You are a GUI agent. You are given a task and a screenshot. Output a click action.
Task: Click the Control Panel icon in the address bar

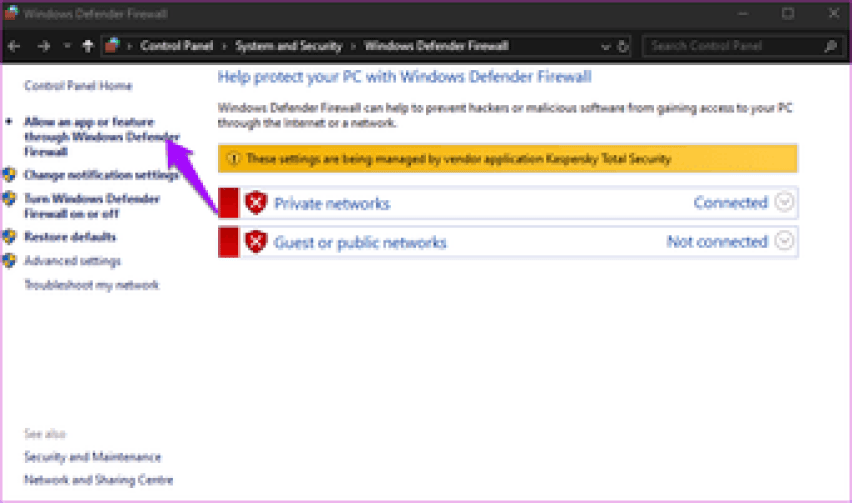[114, 46]
